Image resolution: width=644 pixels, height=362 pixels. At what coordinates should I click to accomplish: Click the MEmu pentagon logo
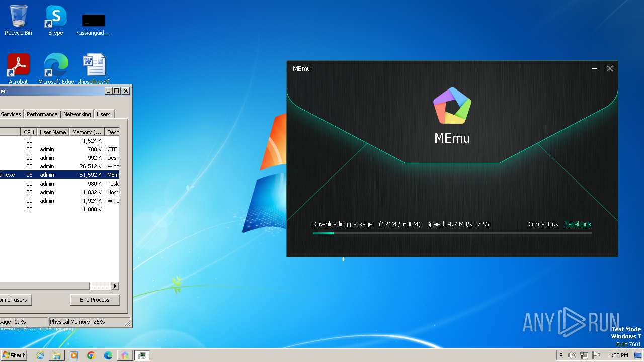[452, 106]
